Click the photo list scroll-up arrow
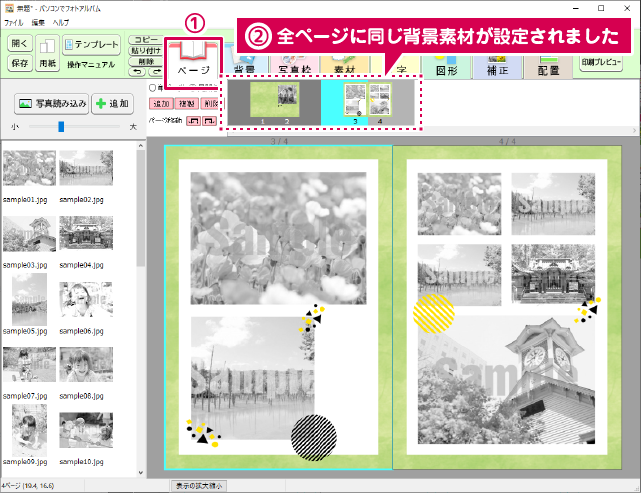This screenshot has height=493, width=641. (x=141, y=146)
